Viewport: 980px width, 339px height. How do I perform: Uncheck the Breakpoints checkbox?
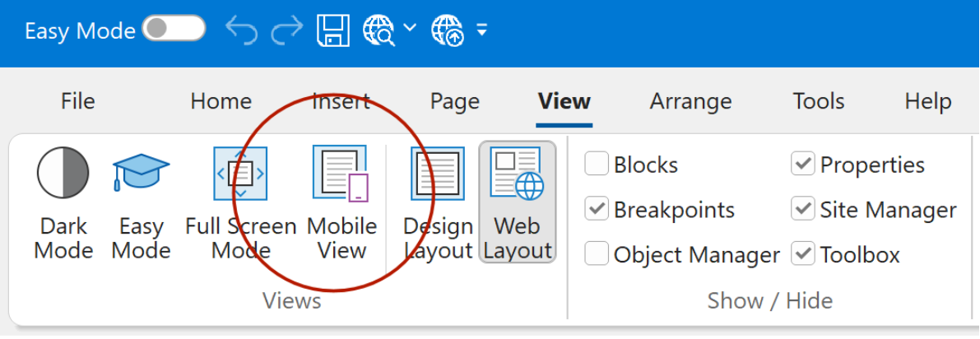[597, 210]
